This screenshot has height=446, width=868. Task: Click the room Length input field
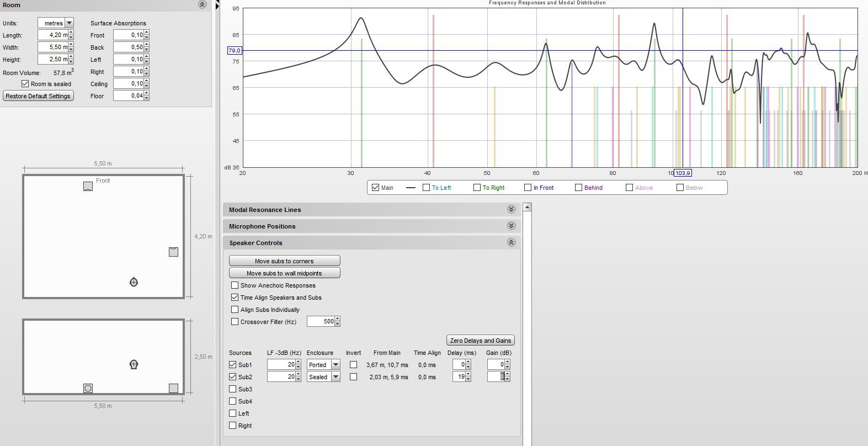53,35
